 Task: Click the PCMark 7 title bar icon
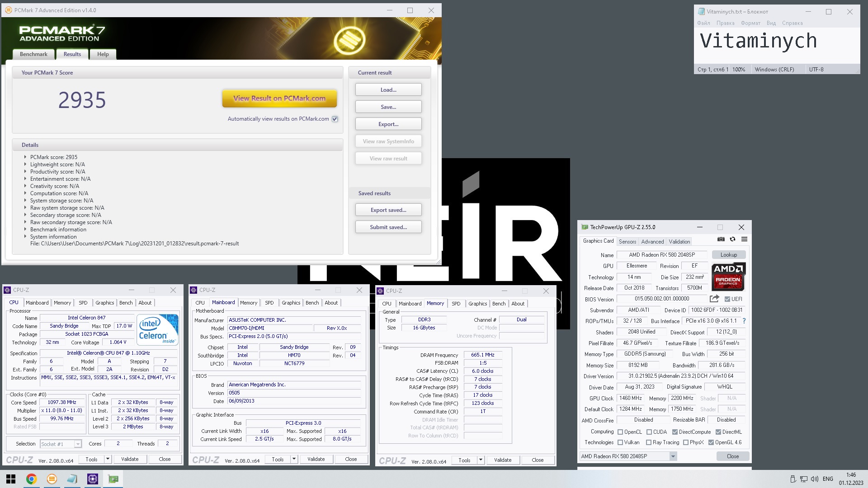(8, 10)
